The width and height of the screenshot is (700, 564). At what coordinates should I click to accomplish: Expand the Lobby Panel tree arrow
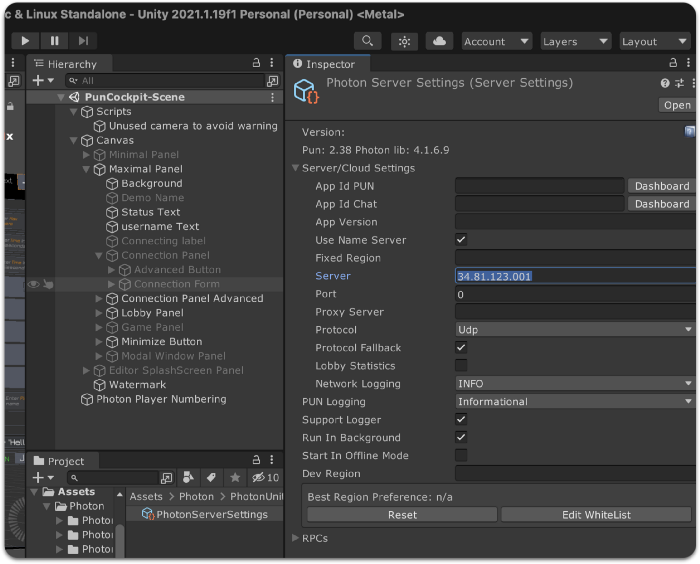click(99, 313)
